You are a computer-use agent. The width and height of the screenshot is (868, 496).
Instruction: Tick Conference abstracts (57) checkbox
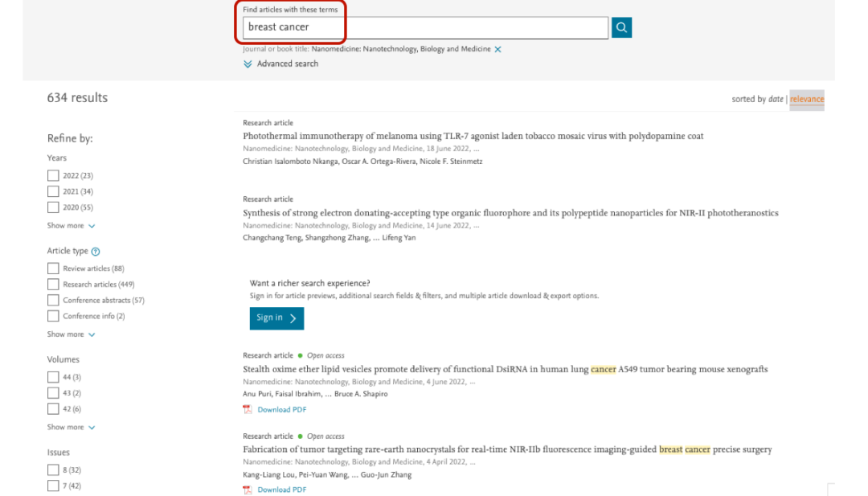53,300
